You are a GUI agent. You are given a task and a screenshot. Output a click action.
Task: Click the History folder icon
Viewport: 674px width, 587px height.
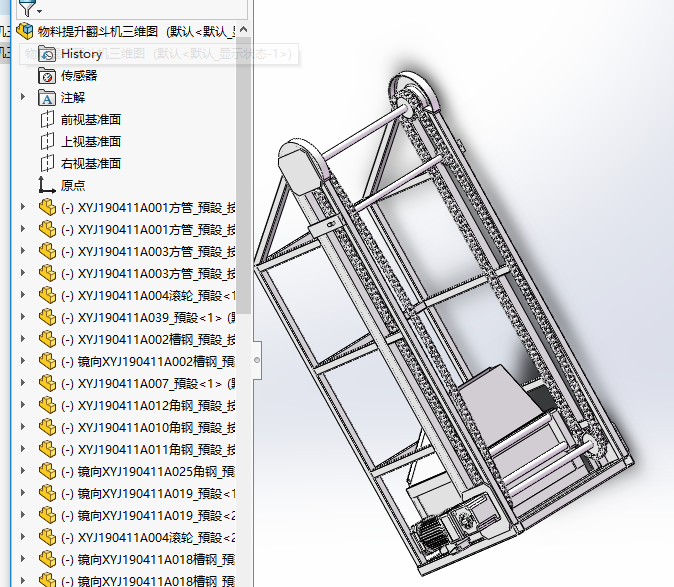(47, 54)
